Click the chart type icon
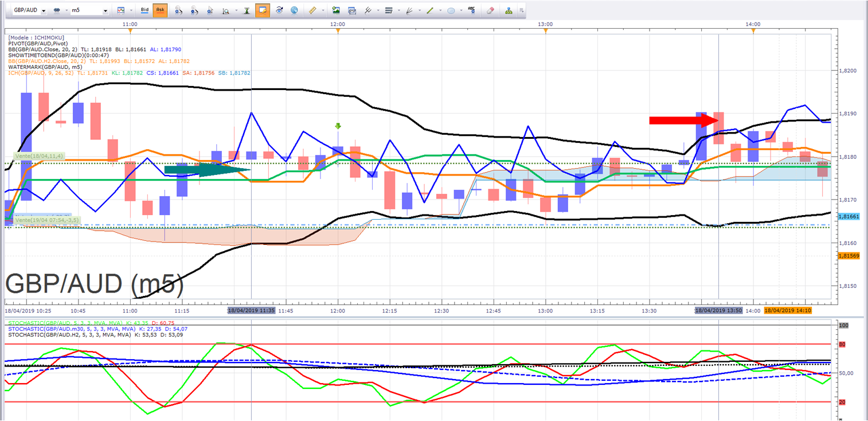Screen dimensions: 868x421 click(120, 10)
